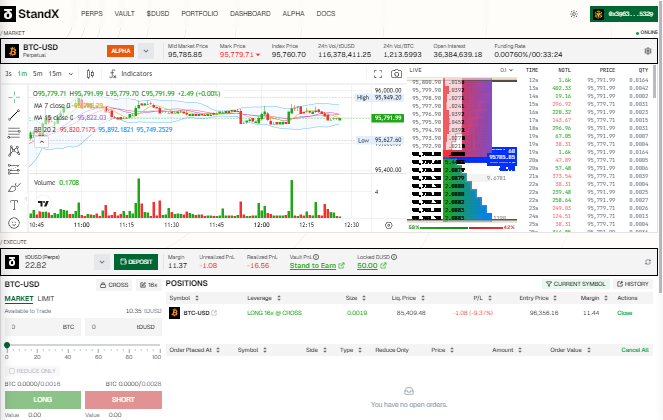
Task: Open chart time axis settings gear
Action: (x=389, y=225)
